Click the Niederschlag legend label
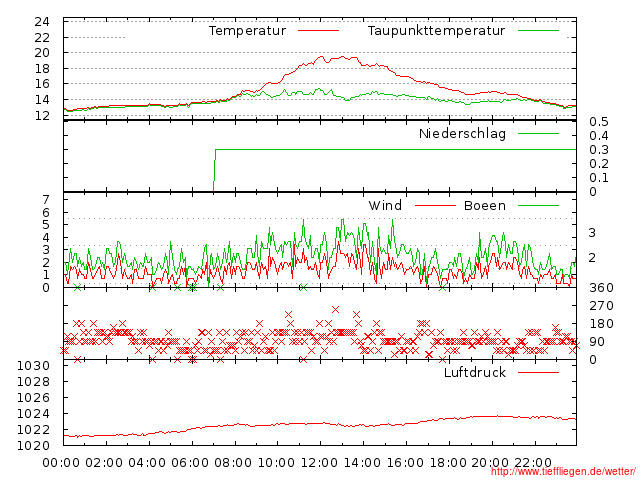 (462, 133)
